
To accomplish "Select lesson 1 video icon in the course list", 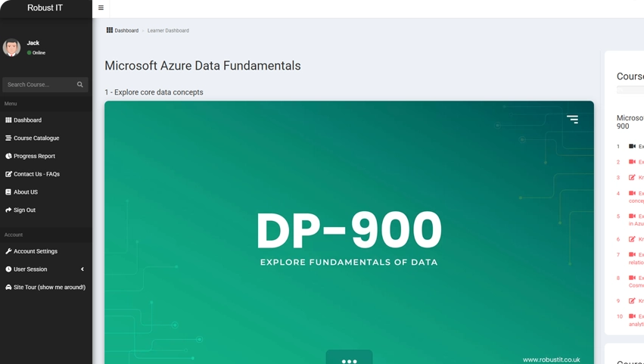I will click(632, 146).
